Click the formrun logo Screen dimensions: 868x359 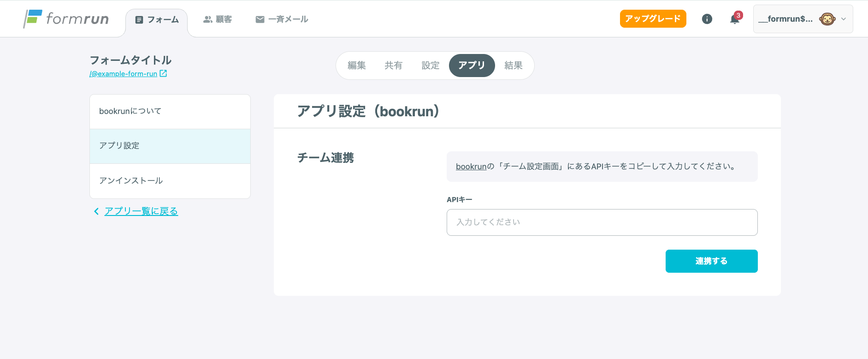point(66,19)
